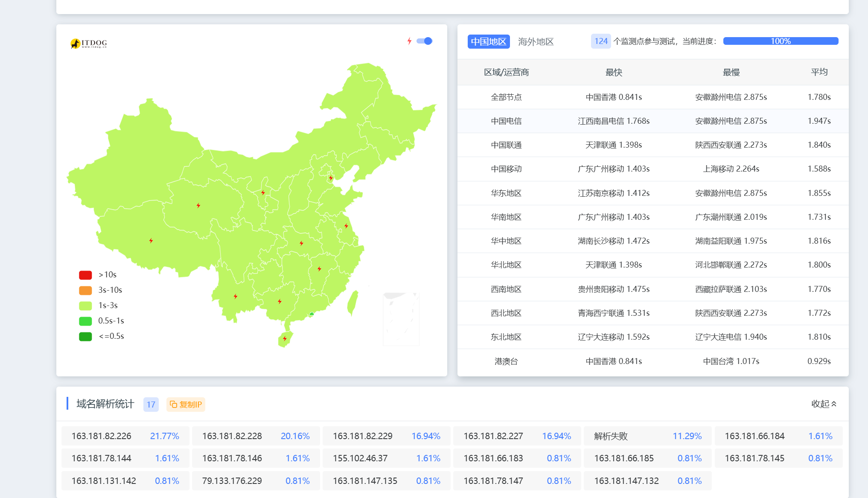Click the 平均 column header
This screenshot has width=868, height=498.
click(819, 72)
